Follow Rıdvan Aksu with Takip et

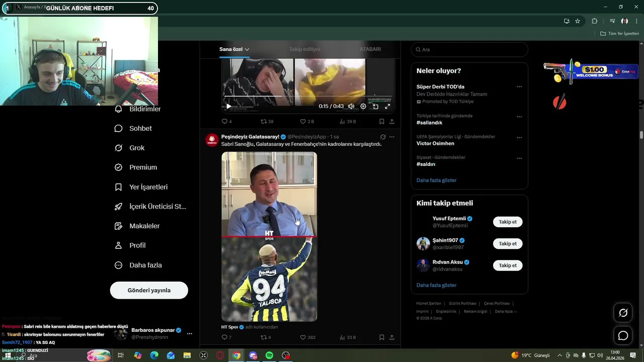[x=508, y=265]
